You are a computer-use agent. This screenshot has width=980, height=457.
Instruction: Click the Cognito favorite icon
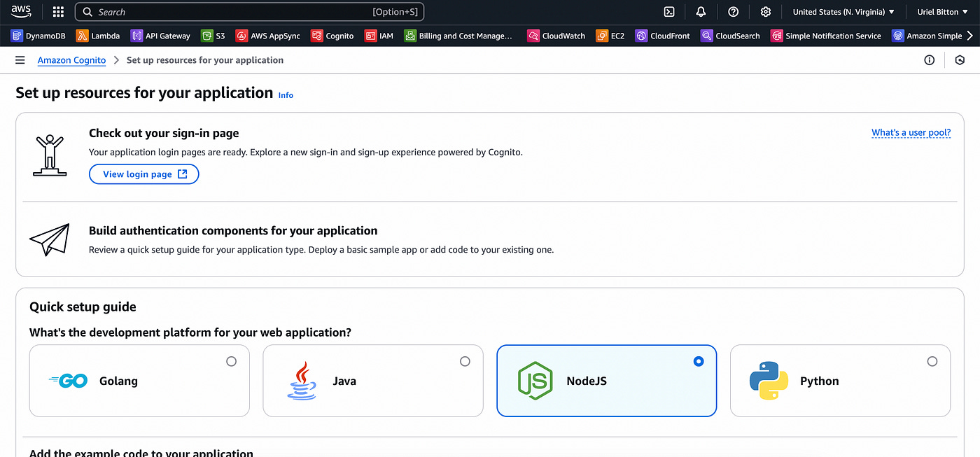[x=317, y=36]
